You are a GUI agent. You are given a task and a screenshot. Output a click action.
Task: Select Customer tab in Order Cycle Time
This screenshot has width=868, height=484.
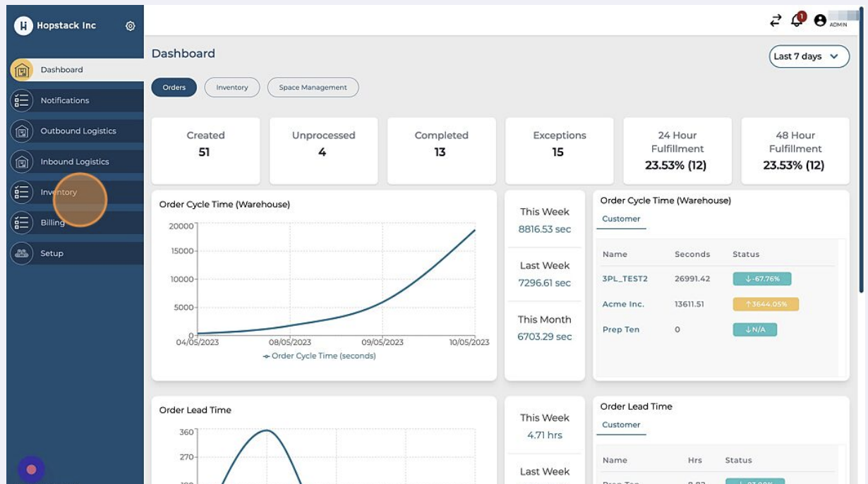(621, 219)
